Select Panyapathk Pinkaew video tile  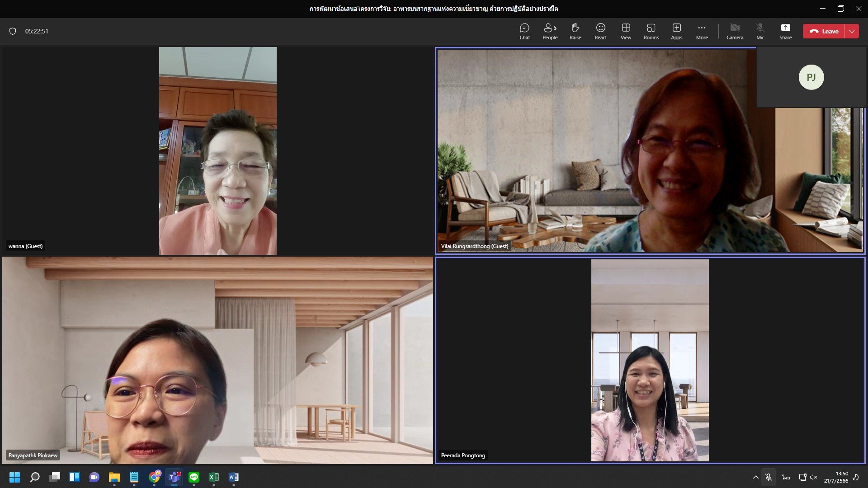(217, 360)
